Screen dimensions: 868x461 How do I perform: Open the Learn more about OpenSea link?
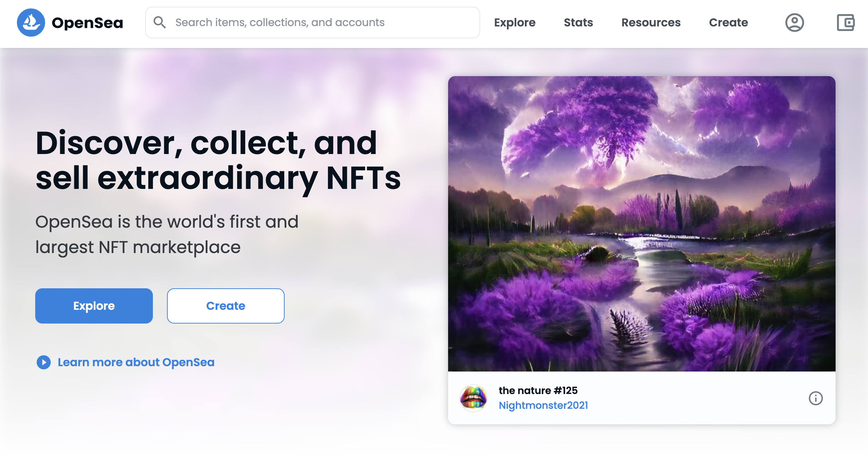136,362
